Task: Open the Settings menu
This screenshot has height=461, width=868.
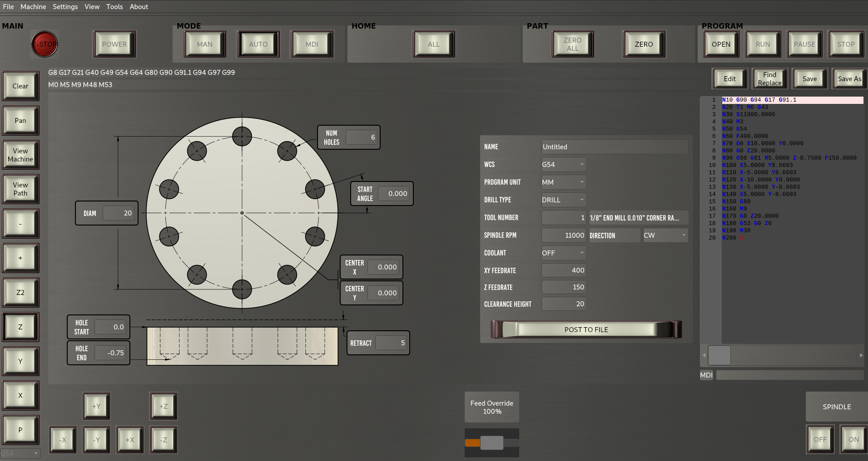Action: pos(65,7)
